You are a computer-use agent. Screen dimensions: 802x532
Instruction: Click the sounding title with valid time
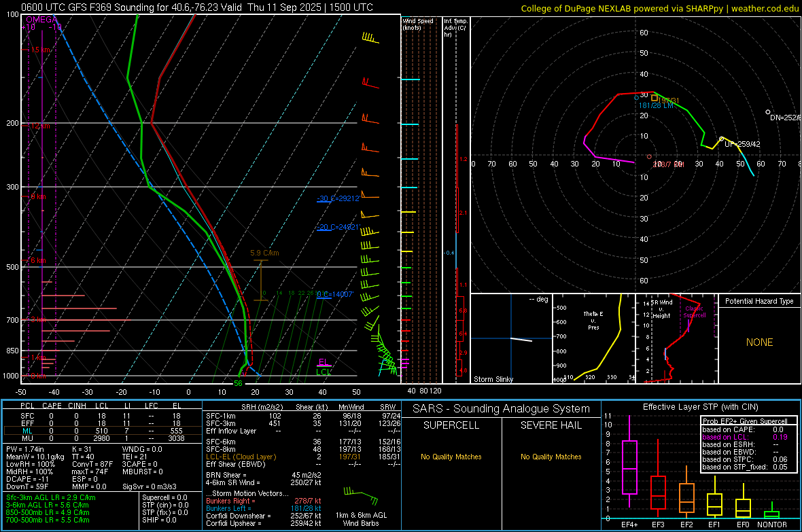coord(197,7)
